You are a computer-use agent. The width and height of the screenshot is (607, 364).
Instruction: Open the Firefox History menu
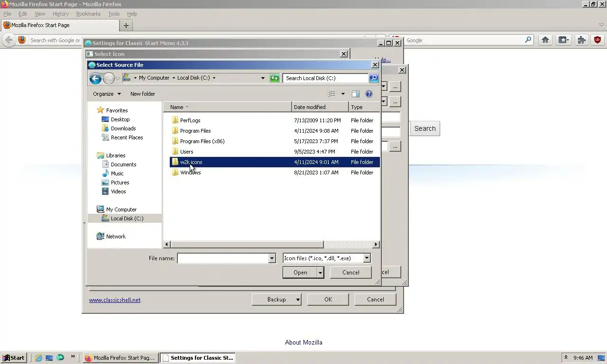point(61,14)
